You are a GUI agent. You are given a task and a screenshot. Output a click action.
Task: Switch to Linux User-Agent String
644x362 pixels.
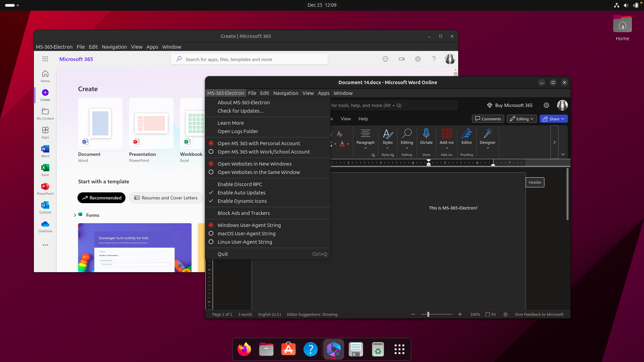245,242
